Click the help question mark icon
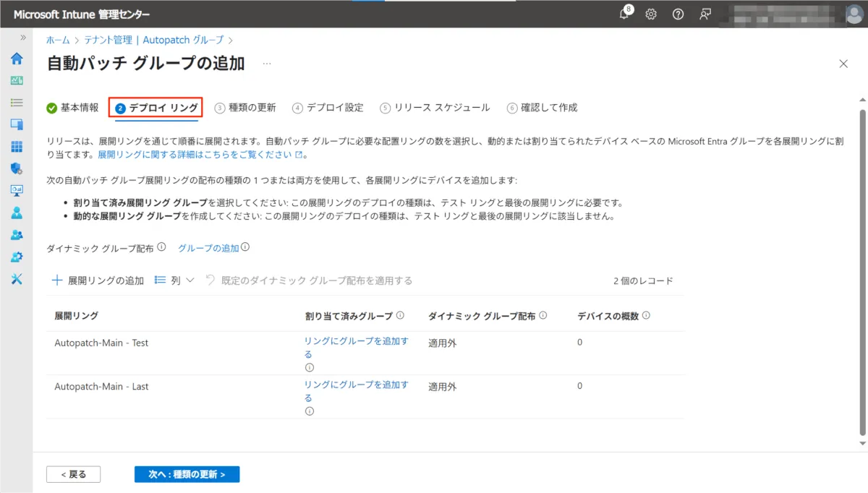The width and height of the screenshot is (868, 493). click(678, 14)
